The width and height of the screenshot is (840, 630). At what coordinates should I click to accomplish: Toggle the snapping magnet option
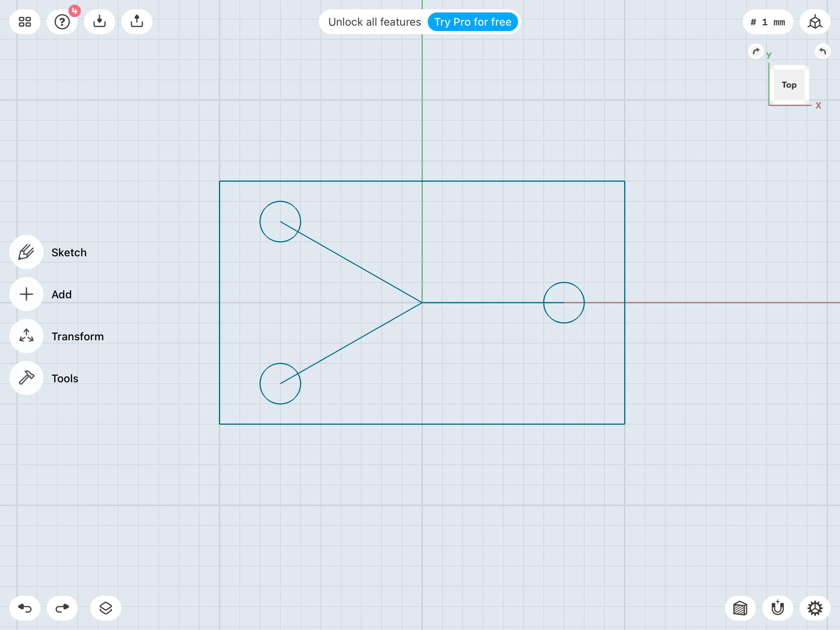pos(778,608)
